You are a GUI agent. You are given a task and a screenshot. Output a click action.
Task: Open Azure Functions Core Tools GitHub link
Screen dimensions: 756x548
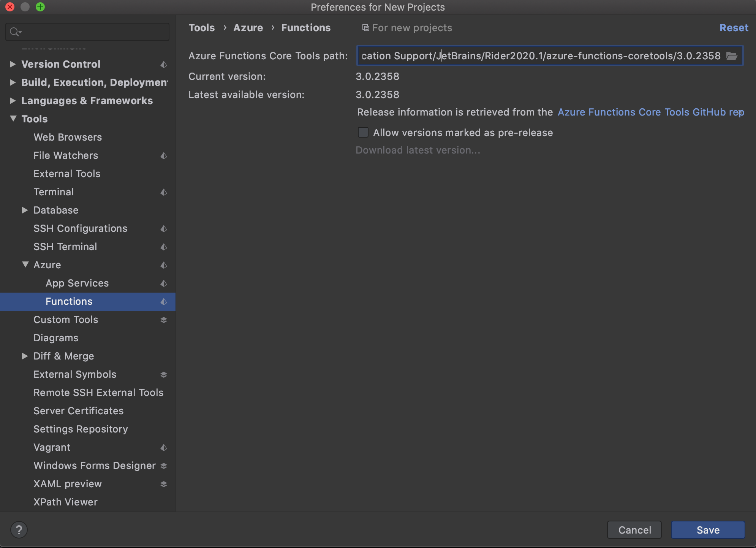pyautogui.click(x=651, y=112)
